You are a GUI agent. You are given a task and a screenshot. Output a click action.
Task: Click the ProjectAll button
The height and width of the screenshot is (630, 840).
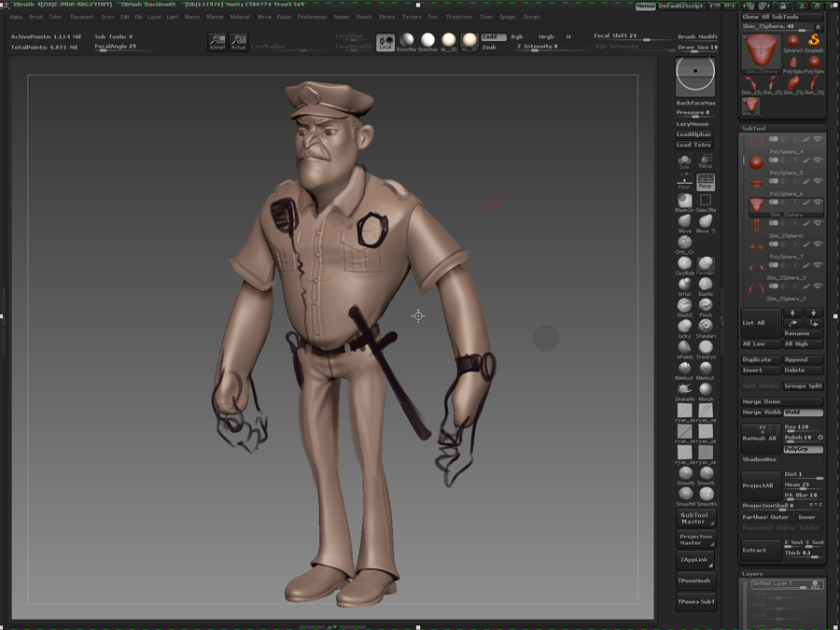coord(762,485)
